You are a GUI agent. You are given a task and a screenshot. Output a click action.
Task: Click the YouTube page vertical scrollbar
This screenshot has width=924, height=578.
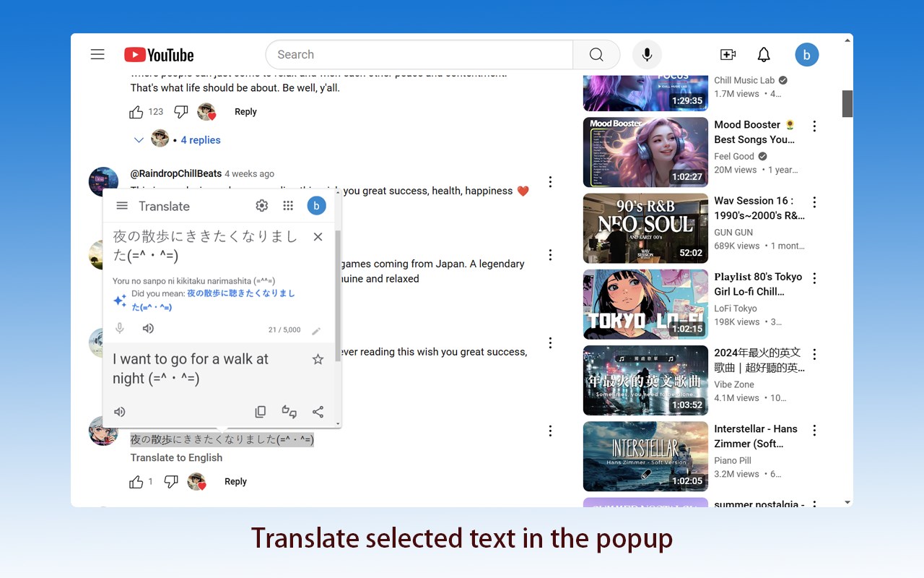click(x=847, y=104)
